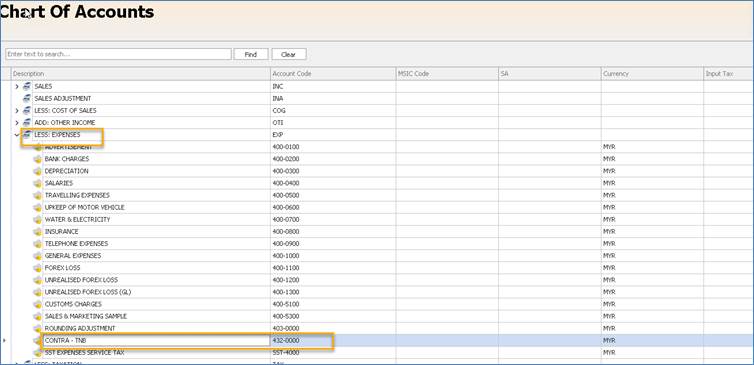
Task: Select the SALES row text
Action: coord(43,87)
